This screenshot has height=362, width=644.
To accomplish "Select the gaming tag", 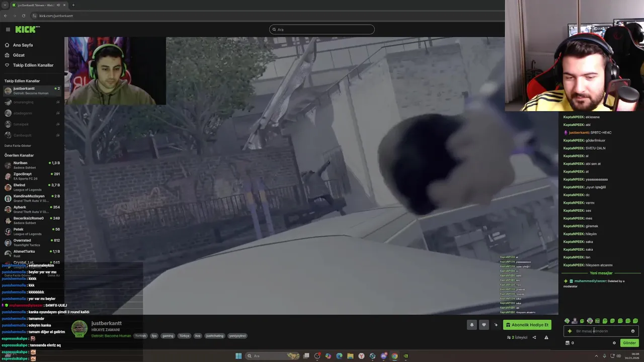I will (x=168, y=336).
